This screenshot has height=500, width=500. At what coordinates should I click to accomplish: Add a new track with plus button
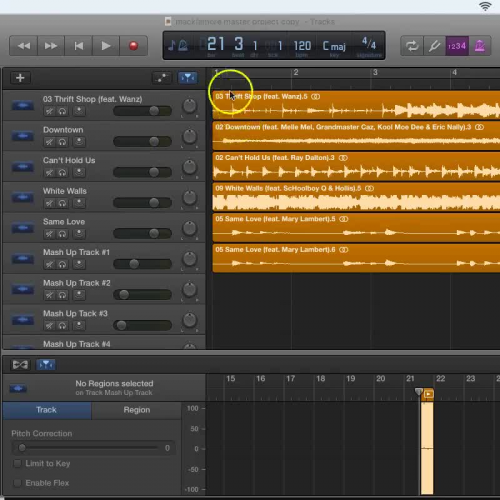(x=20, y=78)
